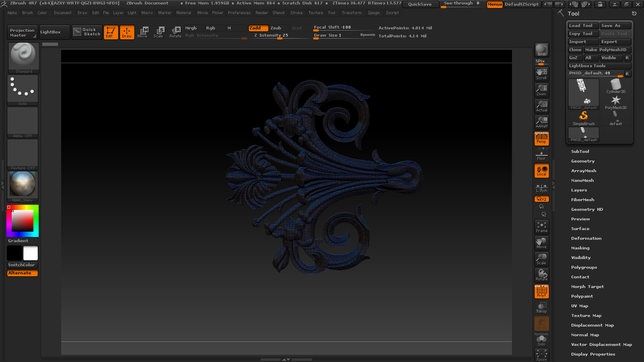Expand the Geometry sub-palette
The height and width of the screenshot is (362, 644).
click(582, 161)
